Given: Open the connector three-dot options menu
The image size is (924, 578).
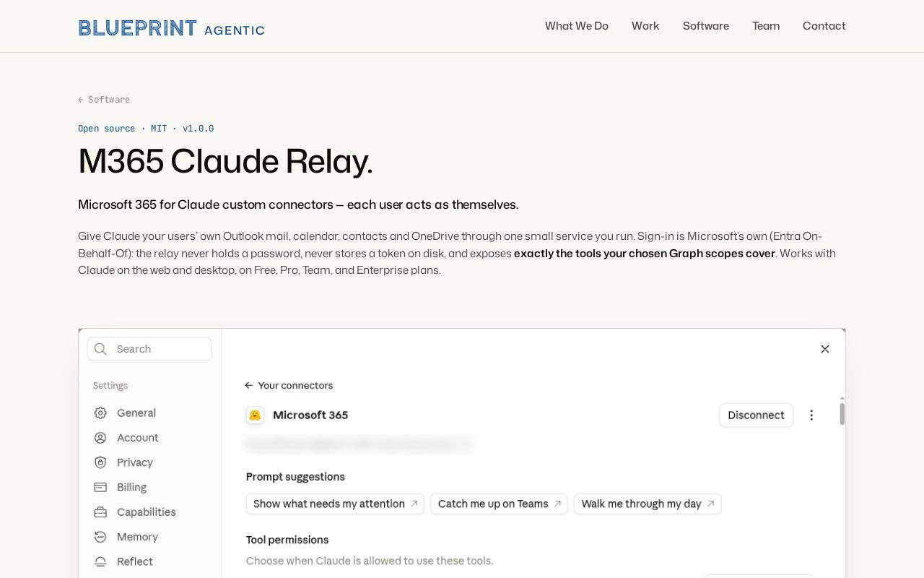Looking at the screenshot, I should point(811,415).
